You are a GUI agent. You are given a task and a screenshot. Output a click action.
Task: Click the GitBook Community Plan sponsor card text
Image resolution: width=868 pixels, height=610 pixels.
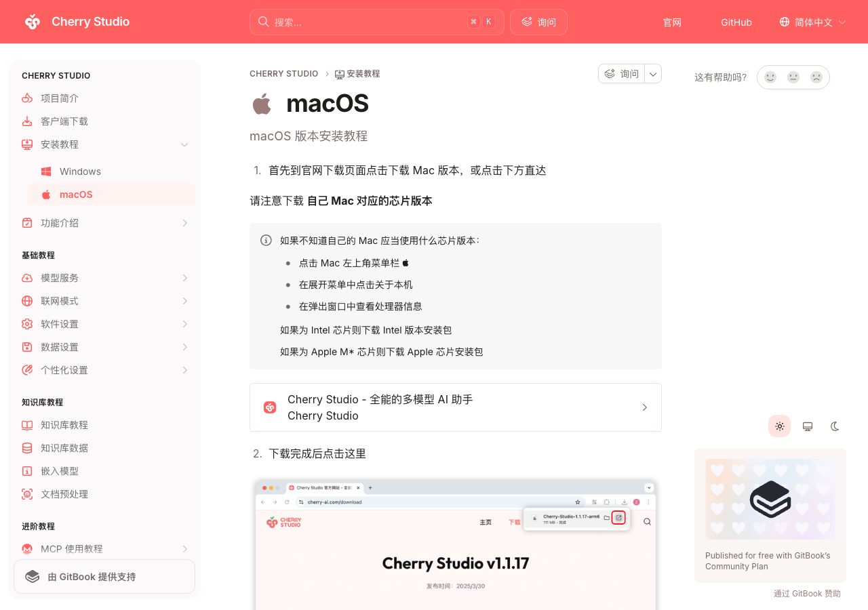(x=768, y=561)
